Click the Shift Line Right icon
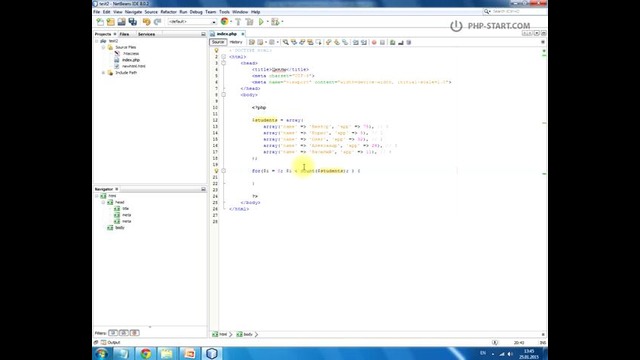 [364, 42]
